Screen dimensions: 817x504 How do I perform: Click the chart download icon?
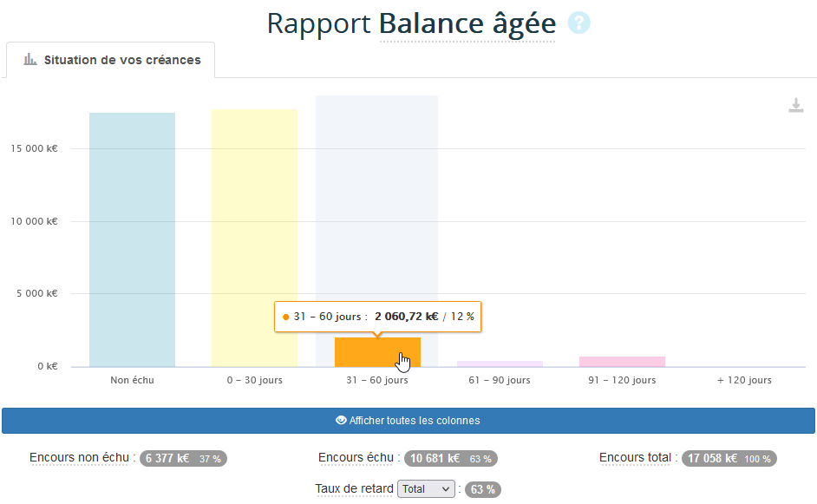(x=796, y=106)
